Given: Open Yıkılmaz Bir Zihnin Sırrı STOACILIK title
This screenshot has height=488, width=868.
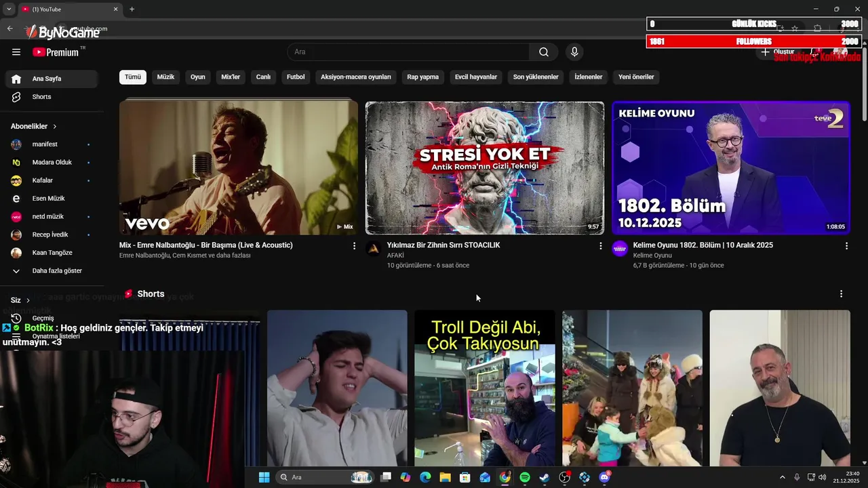Looking at the screenshot, I should [x=443, y=245].
